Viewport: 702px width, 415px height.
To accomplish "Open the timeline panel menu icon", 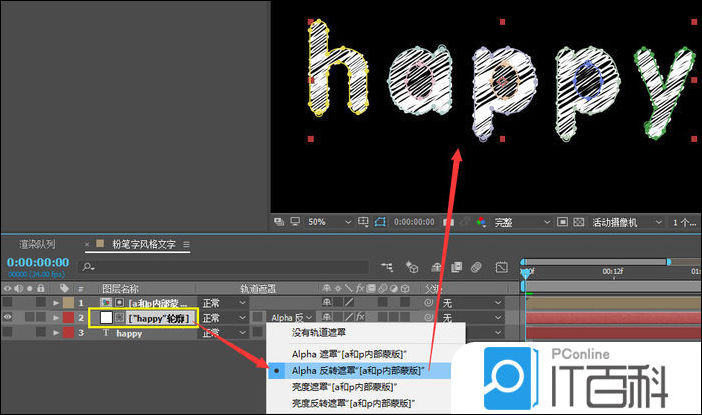I will tap(186, 244).
